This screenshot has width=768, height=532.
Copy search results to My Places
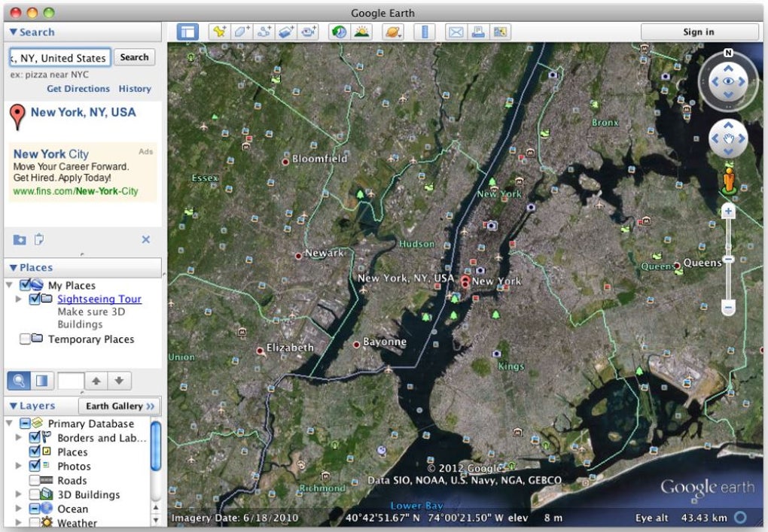click(x=20, y=239)
